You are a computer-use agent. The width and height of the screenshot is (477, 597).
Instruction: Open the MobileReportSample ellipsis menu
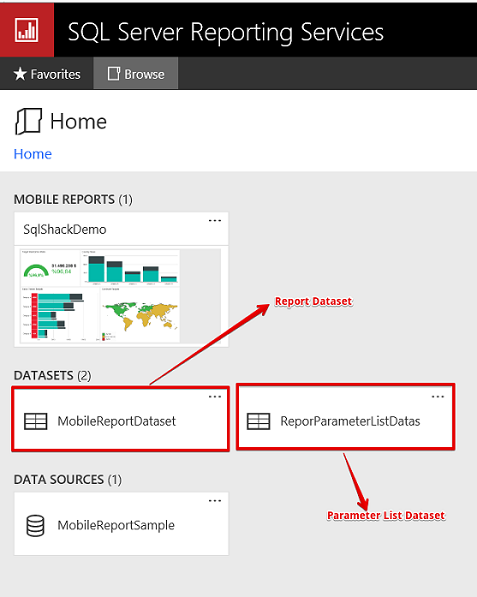pos(215,501)
